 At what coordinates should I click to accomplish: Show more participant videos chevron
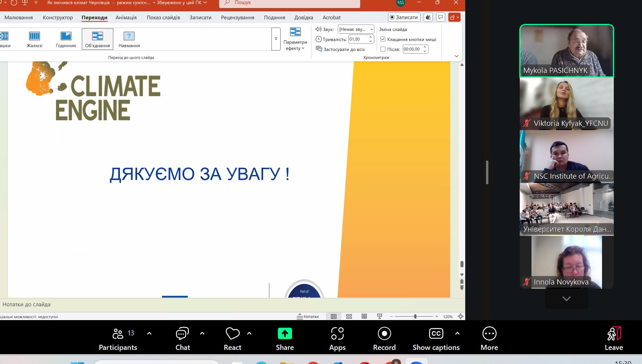(x=566, y=299)
